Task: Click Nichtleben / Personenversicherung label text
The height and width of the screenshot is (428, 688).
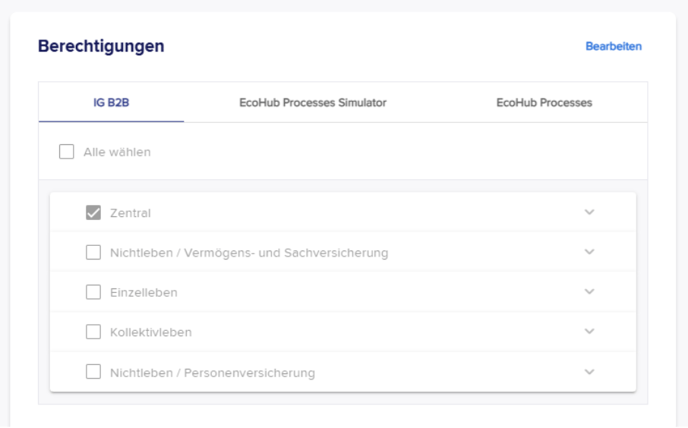Action: coord(212,373)
